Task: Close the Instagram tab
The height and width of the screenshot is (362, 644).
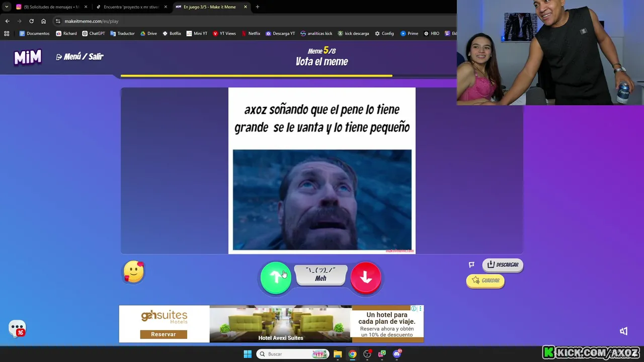Action: [x=86, y=7]
